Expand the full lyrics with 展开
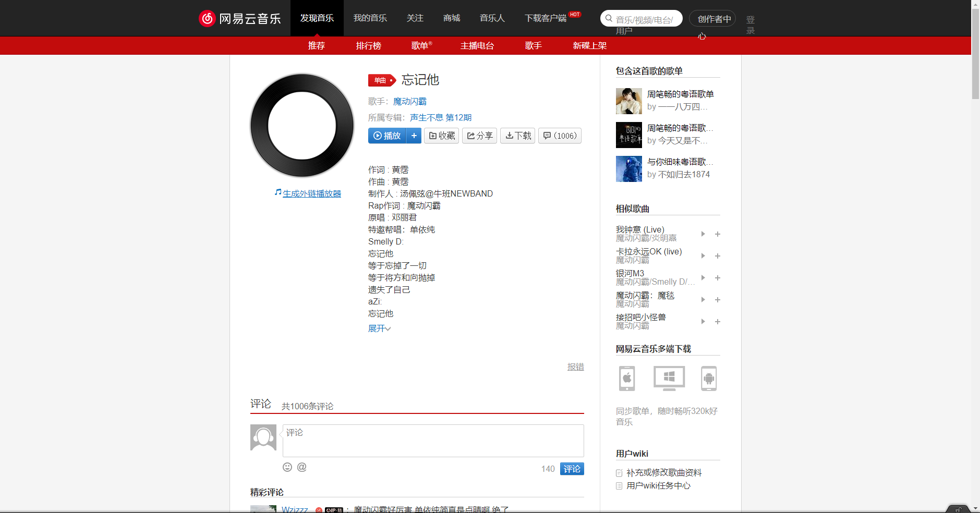The height and width of the screenshot is (513, 980). click(x=379, y=328)
